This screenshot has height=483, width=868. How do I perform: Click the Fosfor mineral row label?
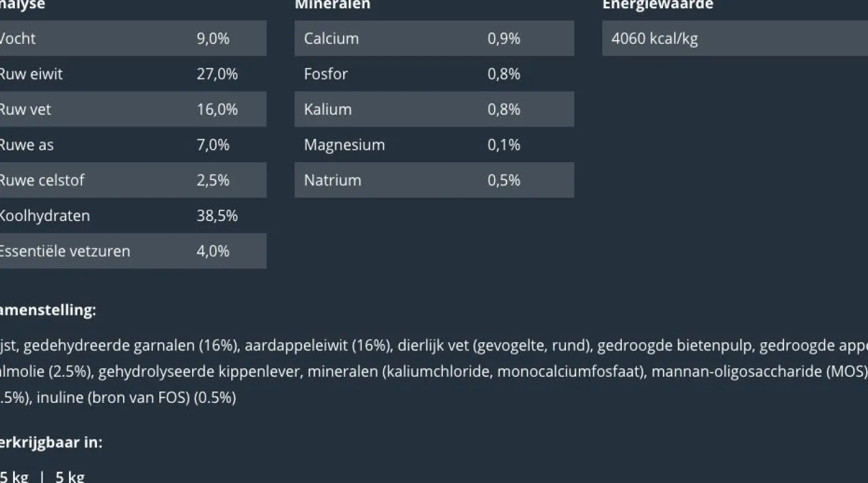coord(326,74)
